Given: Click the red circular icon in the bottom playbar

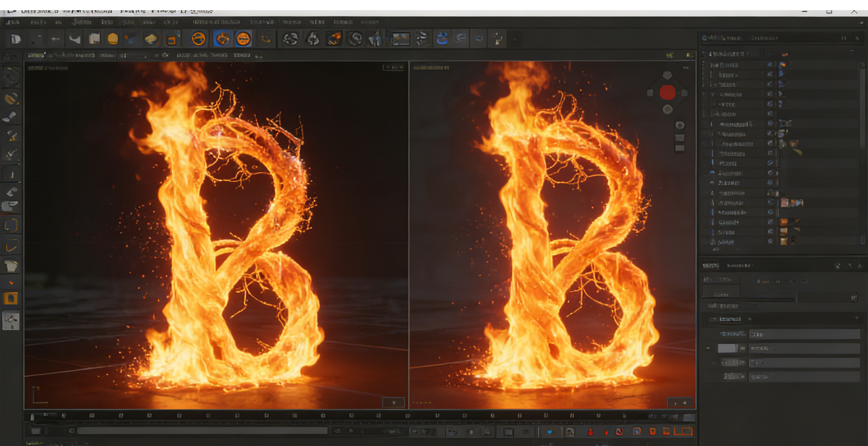Looking at the screenshot, I should 619,432.
